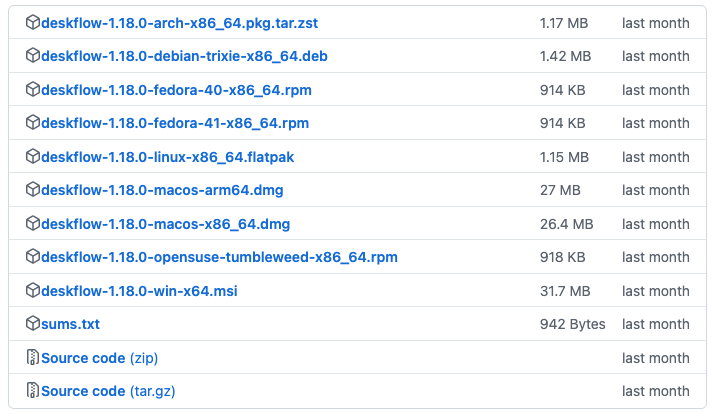Click package icon next to sums.txt

32,324
